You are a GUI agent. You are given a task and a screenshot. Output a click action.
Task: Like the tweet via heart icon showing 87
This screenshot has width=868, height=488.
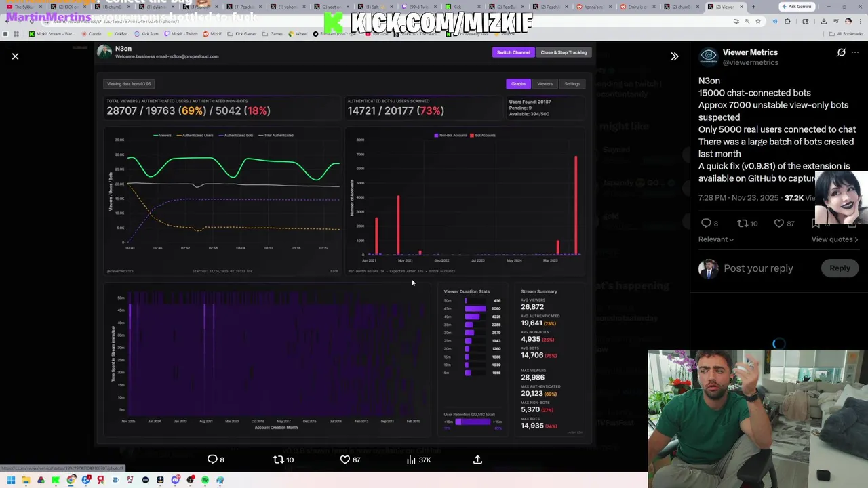point(778,223)
